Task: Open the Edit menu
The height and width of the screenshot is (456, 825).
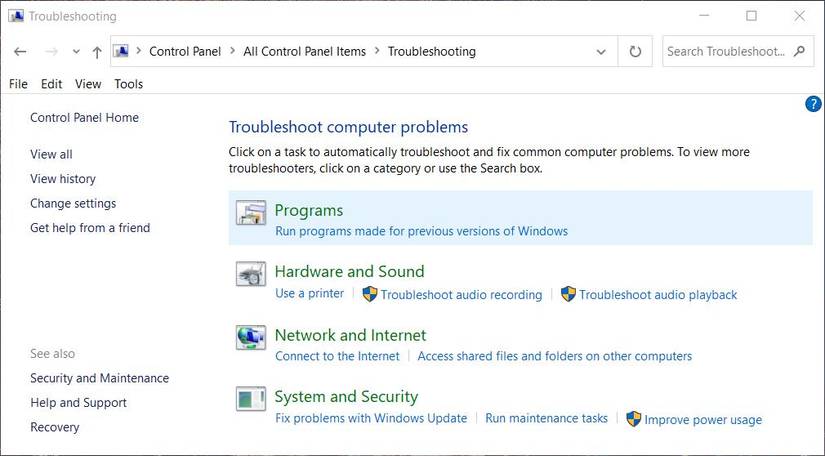Action: pos(52,84)
